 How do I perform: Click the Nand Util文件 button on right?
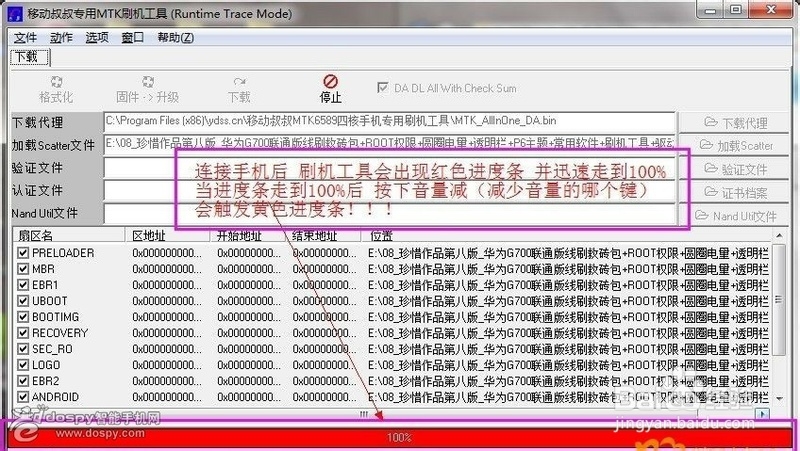tap(735, 216)
